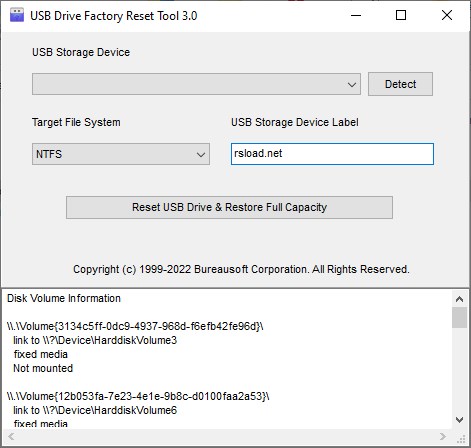This screenshot has width=471, height=448.
Task: Maximize the USB Drive Factory Reset Tool window
Action: point(401,15)
